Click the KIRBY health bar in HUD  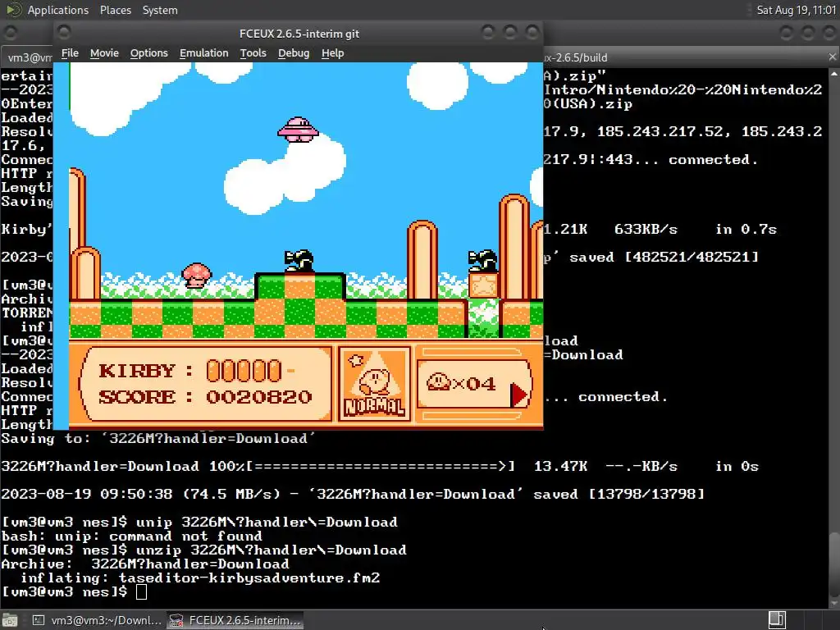[244, 371]
